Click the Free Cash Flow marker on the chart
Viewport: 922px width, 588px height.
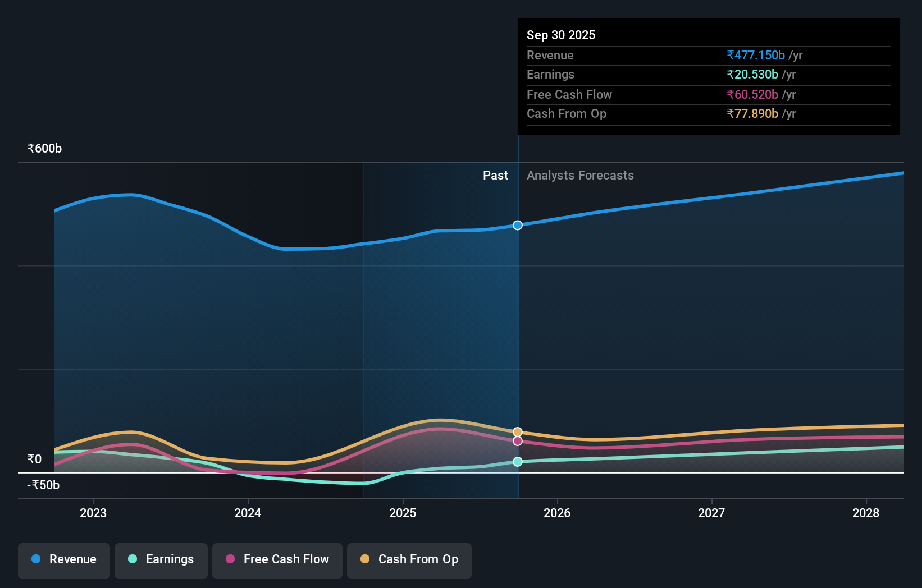coord(517,441)
